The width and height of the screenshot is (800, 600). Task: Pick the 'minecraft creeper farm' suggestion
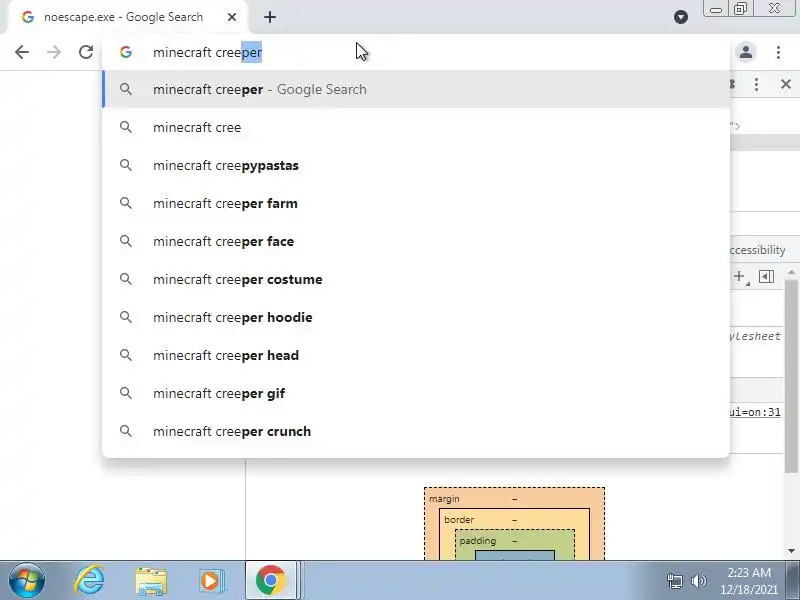pyautogui.click(x=416, y=203)
